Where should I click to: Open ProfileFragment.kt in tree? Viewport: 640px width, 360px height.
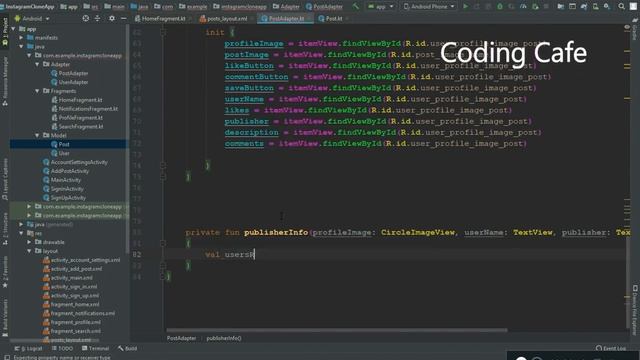(80, 118)
